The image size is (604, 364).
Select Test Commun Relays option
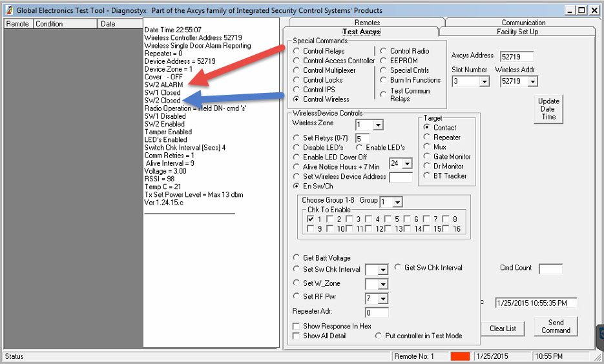(383, 94)
